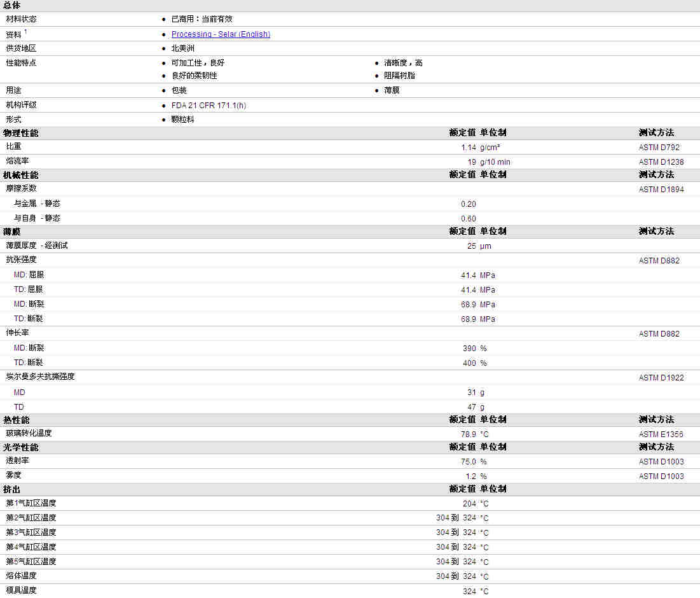Select FDA 21 CFR 171.1(h) rating text
The width and height of the screenshot is (700, 598).
(x=209, y=106)
